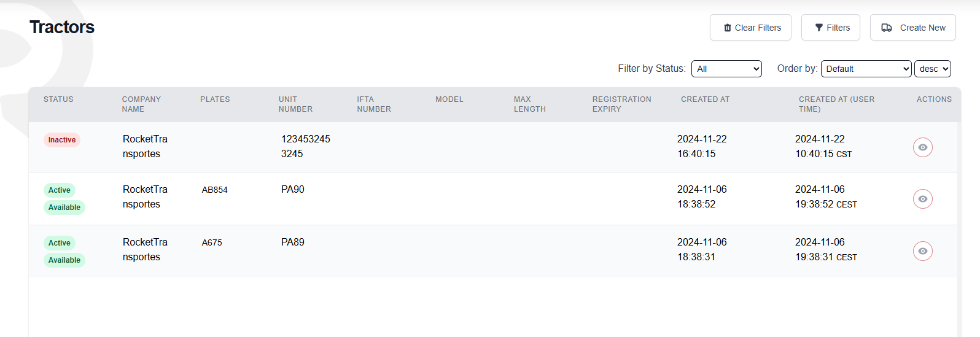Click user time 19:38:31 CEST
Viewport: 980px width, 337px height.
(x=826, y=257)
